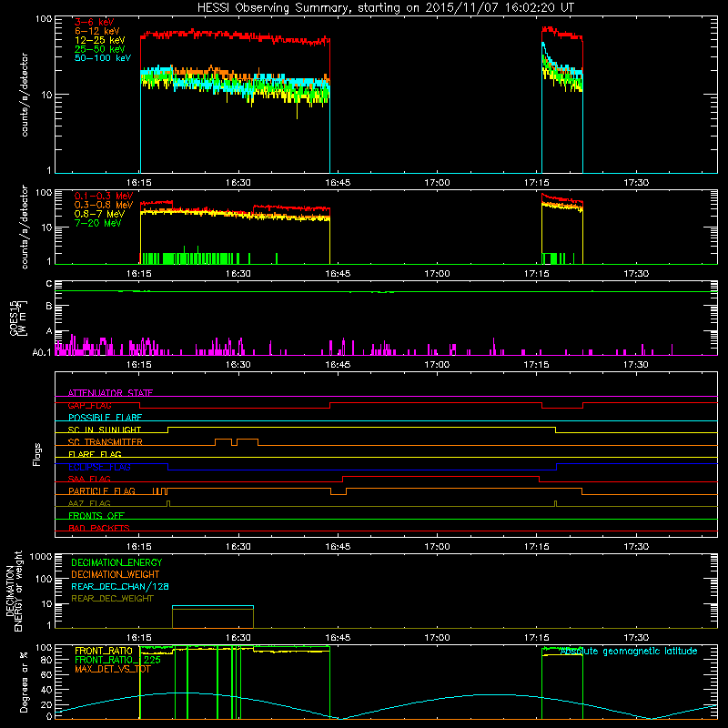This screenshot has height=728, width=728.
Task: Click the DECIMATION_ENERGY legend label
Action: pos(116,562)
